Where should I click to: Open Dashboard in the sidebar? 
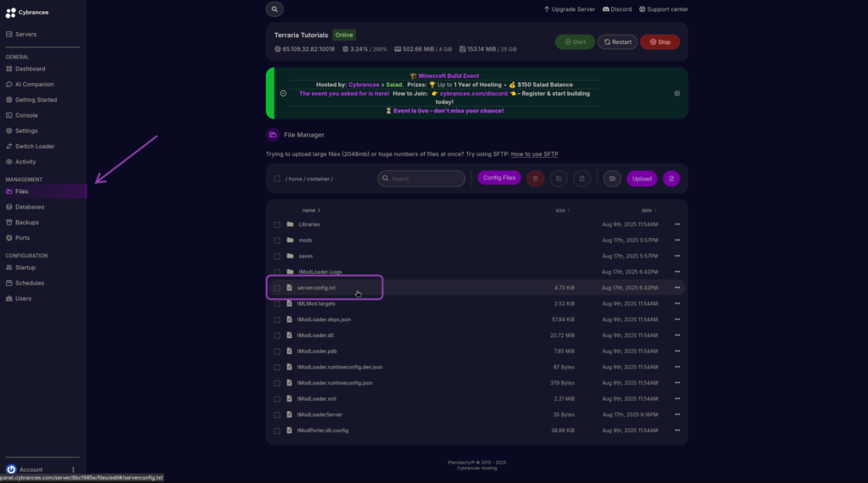(x=30, y=69)
